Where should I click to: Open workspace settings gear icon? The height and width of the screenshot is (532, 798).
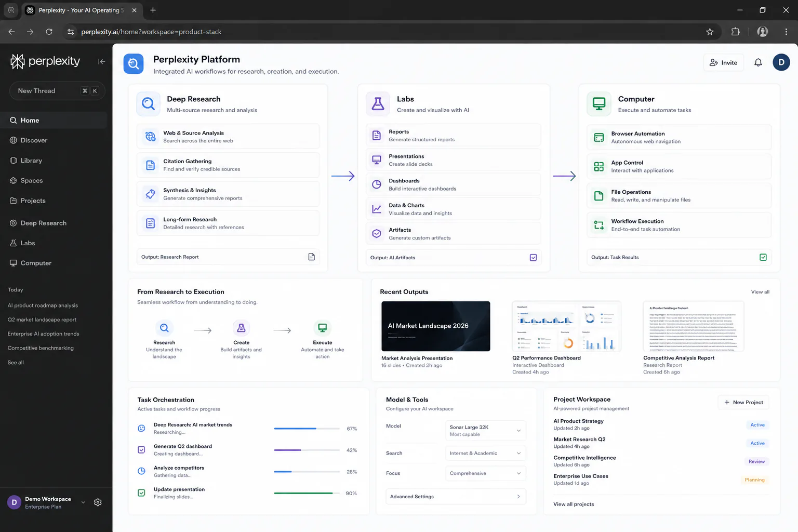click(98, 502)
